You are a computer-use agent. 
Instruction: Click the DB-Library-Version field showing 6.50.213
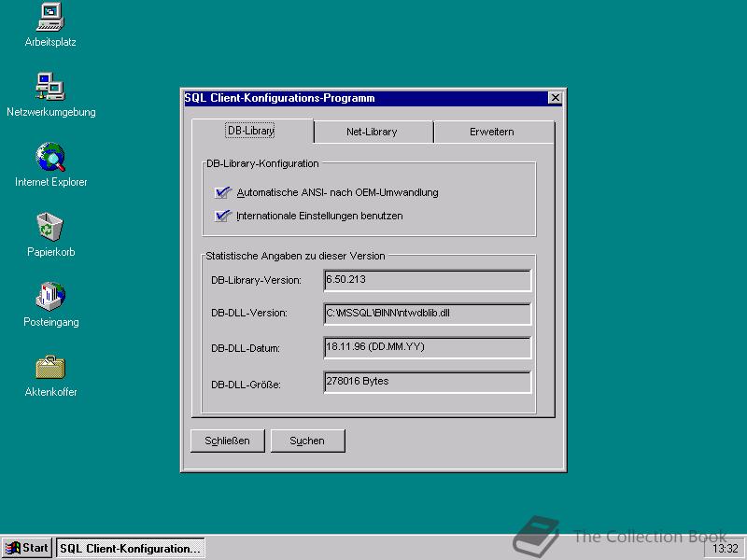(x=428, y=280)
